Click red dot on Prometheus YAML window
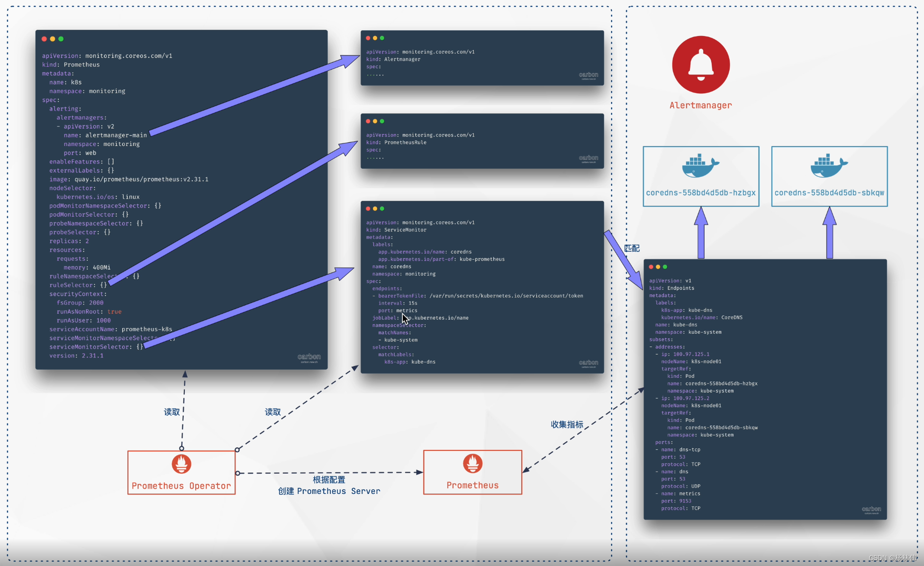 pyautogui.click(x=44, y=39)
